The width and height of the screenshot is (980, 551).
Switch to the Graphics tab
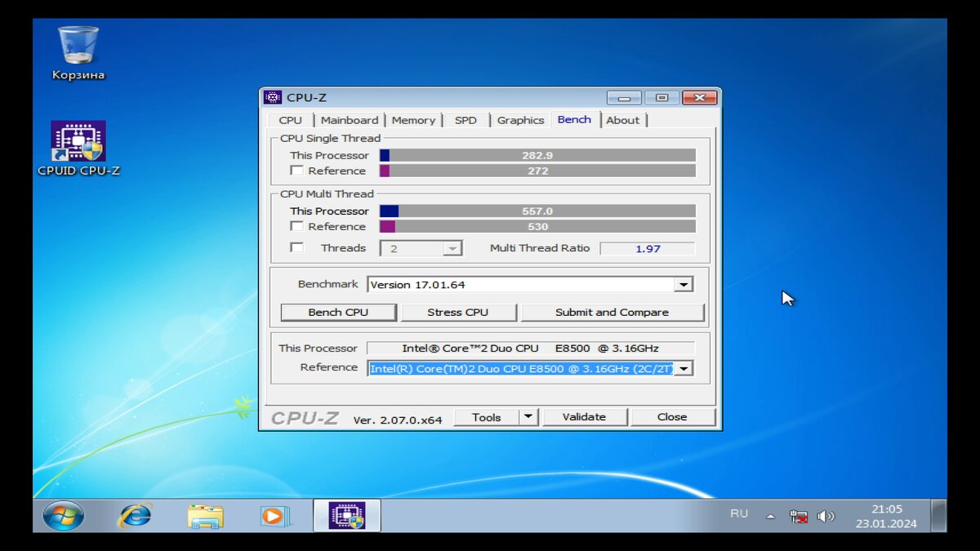(x=520, y=120)
